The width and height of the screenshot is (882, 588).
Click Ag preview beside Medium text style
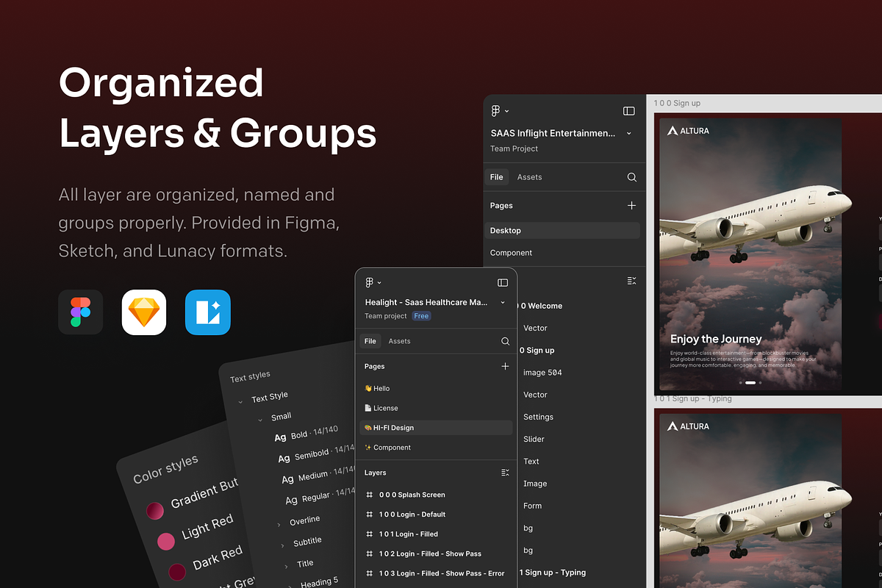287,479
